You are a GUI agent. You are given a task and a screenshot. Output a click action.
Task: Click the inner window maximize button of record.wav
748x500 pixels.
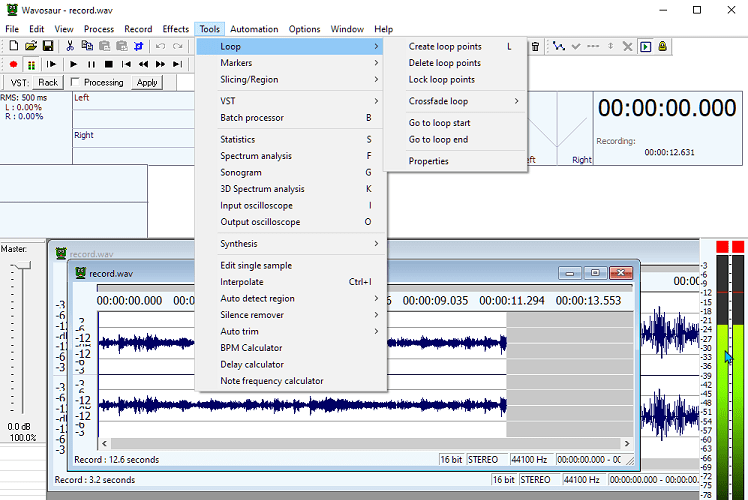(x=595, y=273)
